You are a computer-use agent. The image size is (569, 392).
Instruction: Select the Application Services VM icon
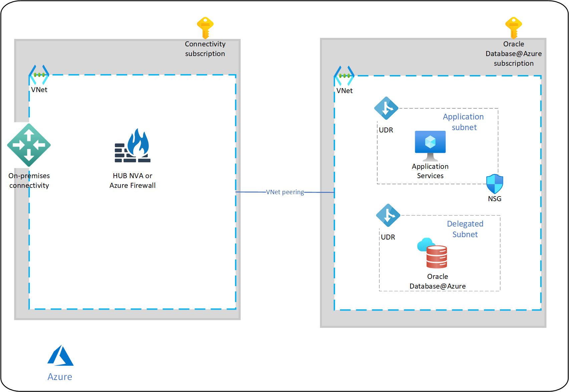(430, 146)
